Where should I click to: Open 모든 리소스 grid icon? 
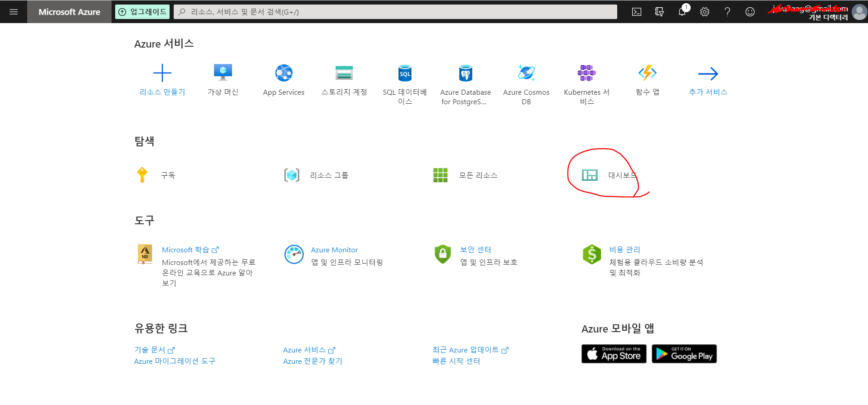click(x=440, y=175)
